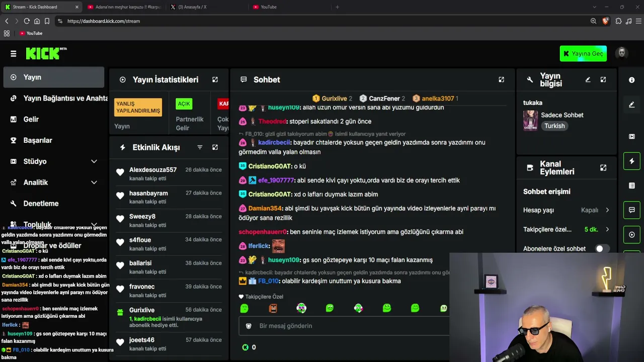Click the info icon in the right rail
This screenshot has height=362, width=644.
pos(632,80)
